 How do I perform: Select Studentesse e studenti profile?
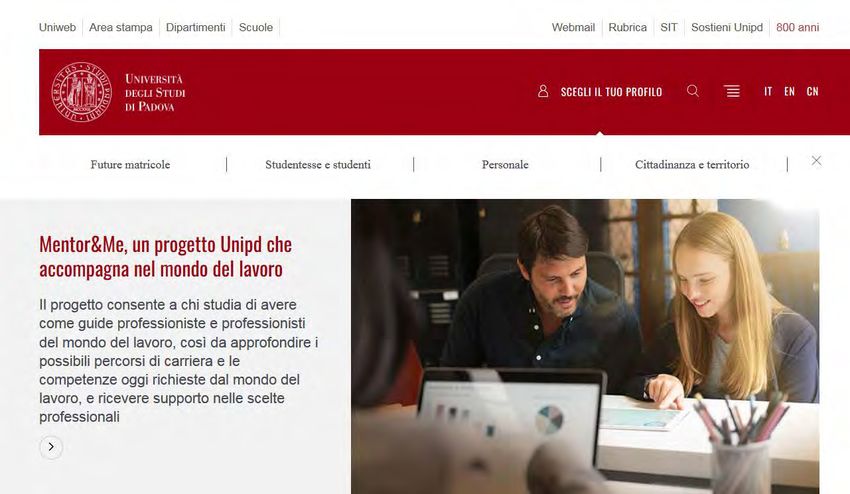click(x=318, y=164)
